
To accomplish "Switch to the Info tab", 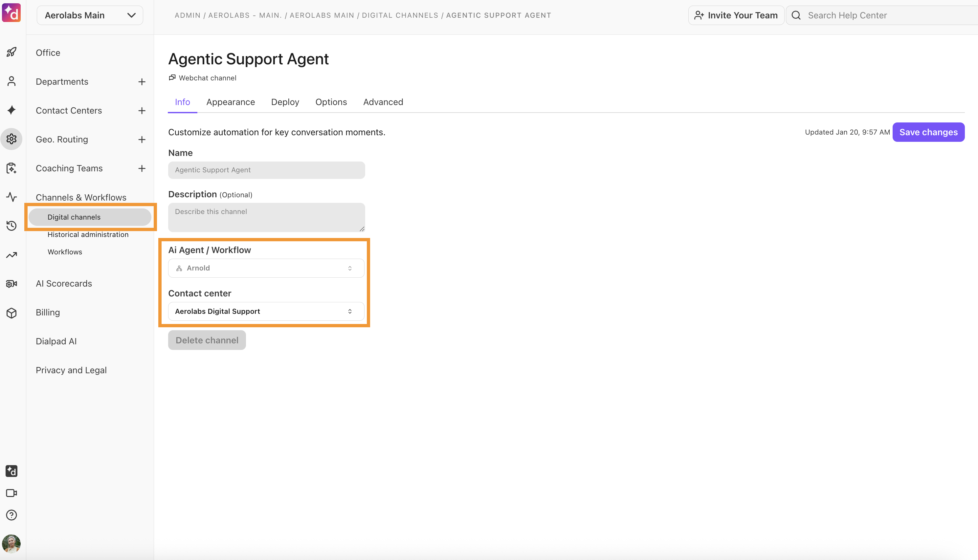I will coord(182,102).
